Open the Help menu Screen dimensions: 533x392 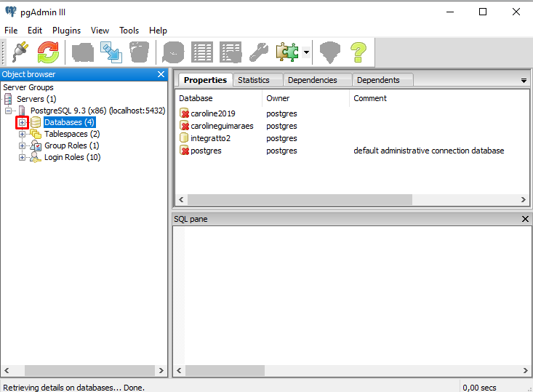click(158, 31)
